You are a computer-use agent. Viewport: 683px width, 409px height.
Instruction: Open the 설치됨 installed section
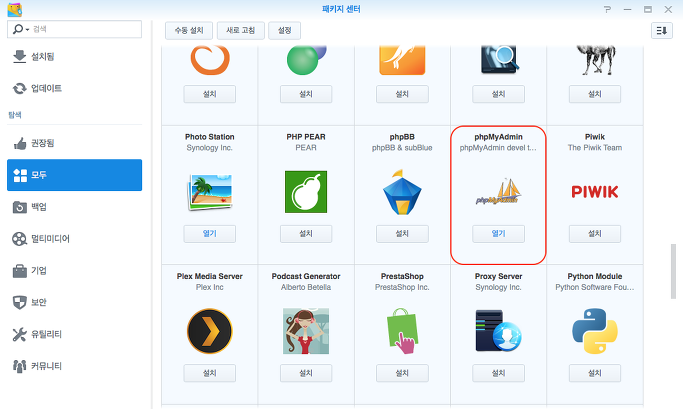(x=74, y=57)
